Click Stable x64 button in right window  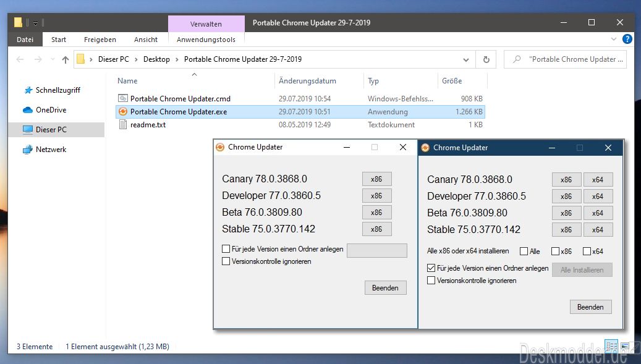(x=598, y=230)
